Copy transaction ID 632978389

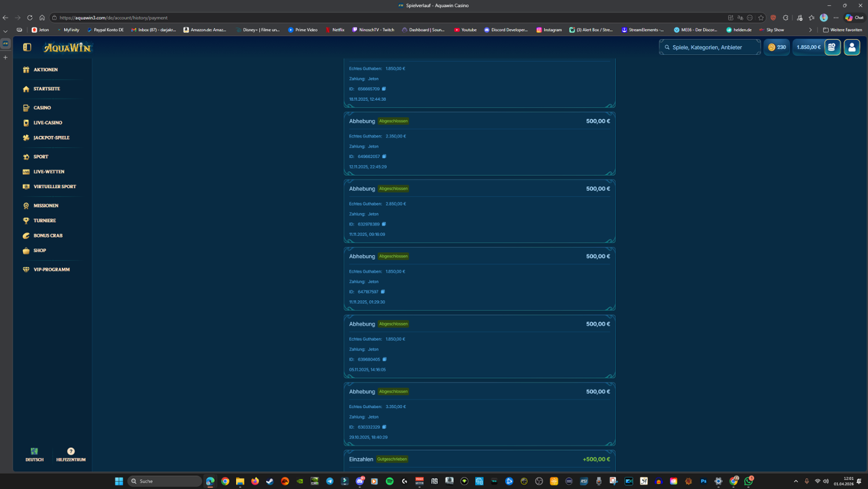[x=384, y=224]
